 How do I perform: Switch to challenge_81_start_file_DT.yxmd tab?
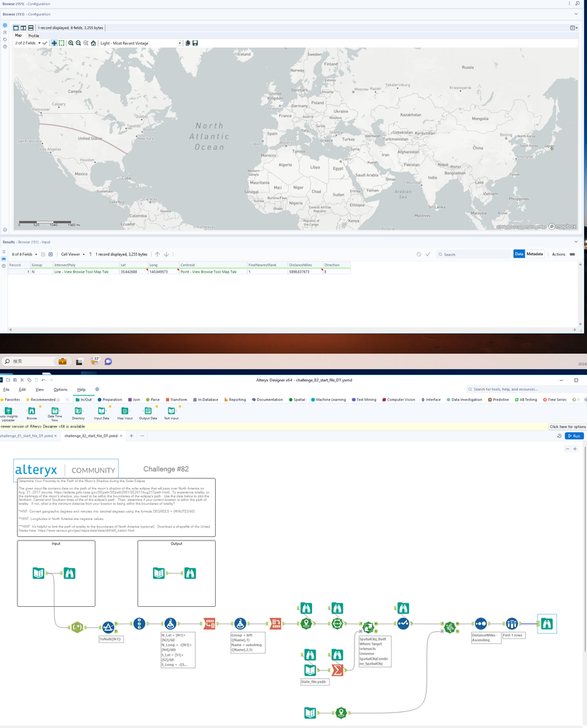[26, 436]
